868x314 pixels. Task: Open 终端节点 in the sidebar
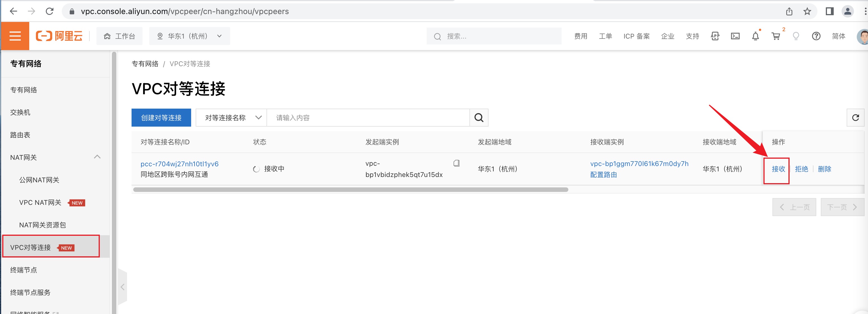(x=24, y=270)
